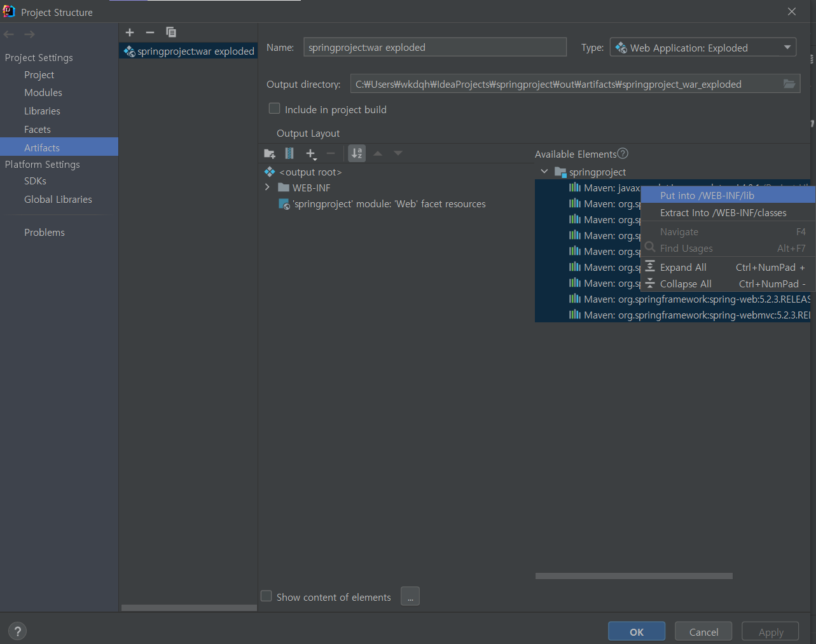Click the IntelliJ IDEA logo icon

click(9, 11)
